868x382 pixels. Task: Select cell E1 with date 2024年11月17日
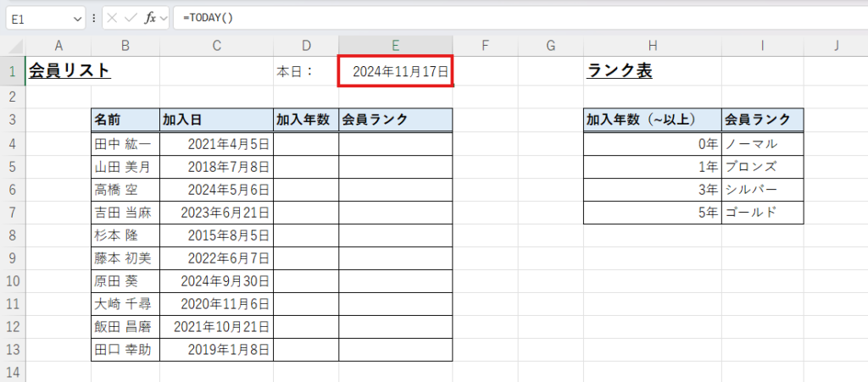pos(395,71)
